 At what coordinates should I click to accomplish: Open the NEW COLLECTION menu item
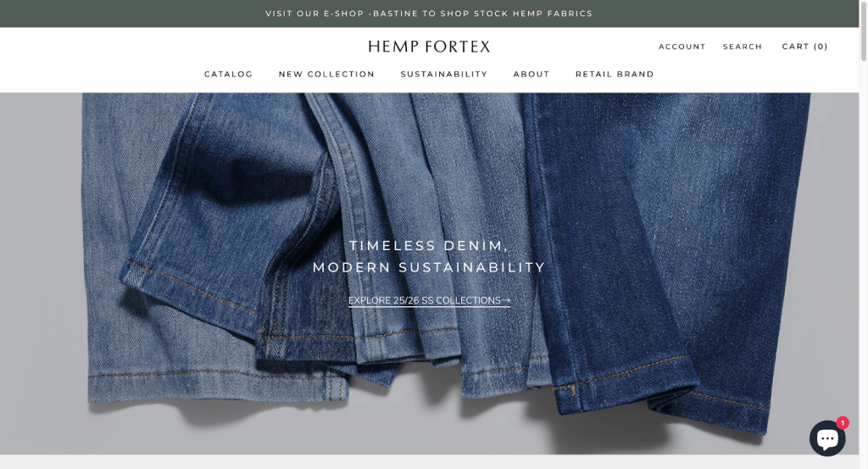click(326, 74)
